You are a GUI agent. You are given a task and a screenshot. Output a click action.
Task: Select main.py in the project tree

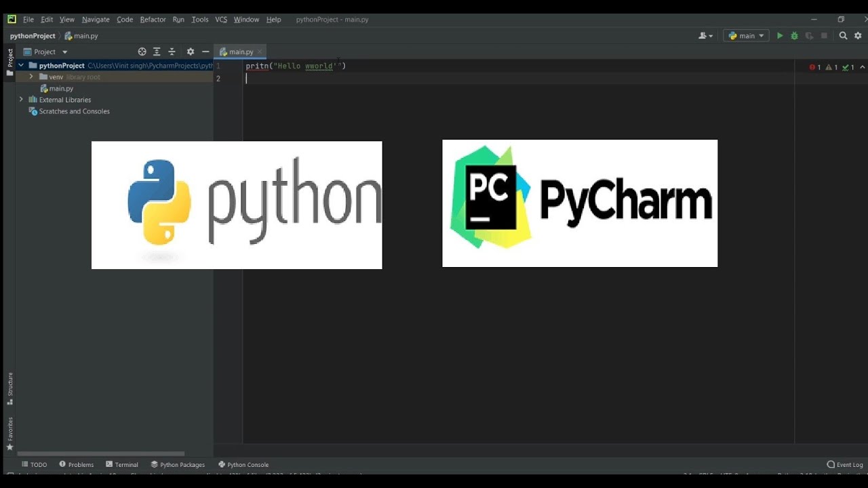click(57, 88)
